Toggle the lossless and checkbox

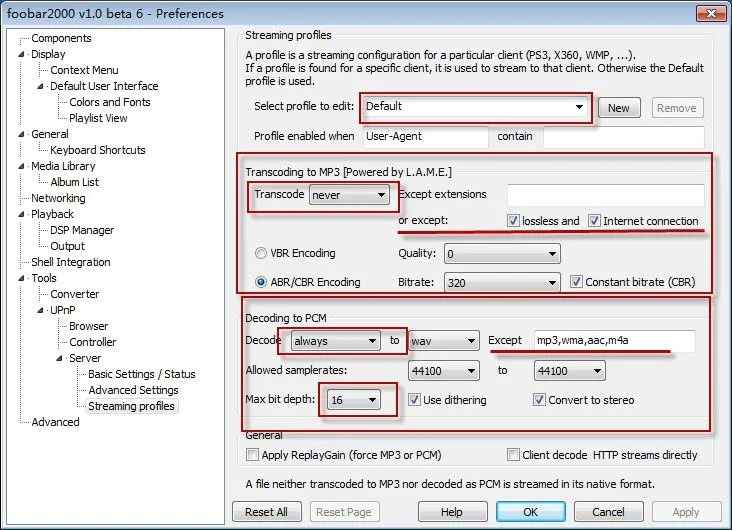(513, 221)
